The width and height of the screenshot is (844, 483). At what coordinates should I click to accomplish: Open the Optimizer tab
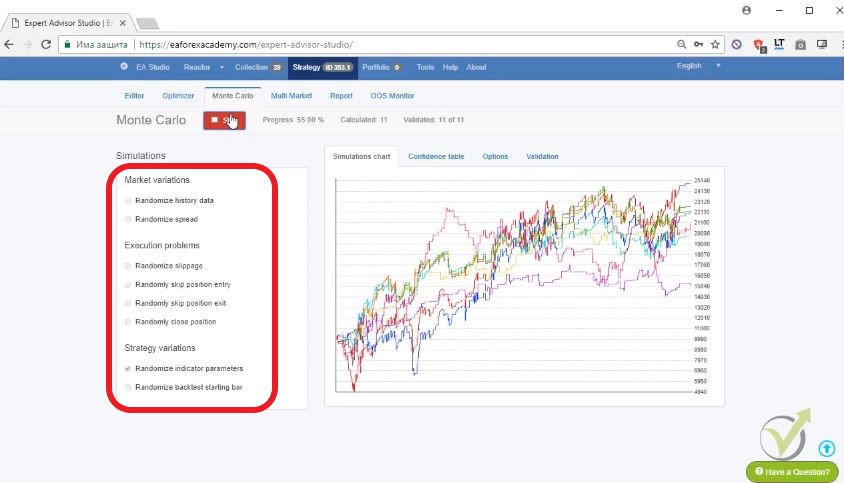[x=178, y=96]
